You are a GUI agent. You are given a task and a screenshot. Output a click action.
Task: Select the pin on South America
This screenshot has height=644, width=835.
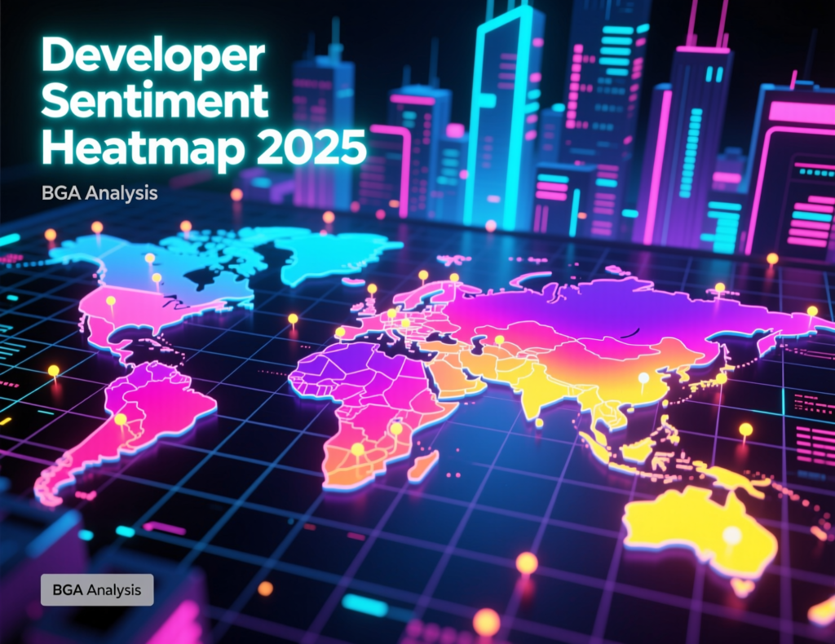(121, 420)
